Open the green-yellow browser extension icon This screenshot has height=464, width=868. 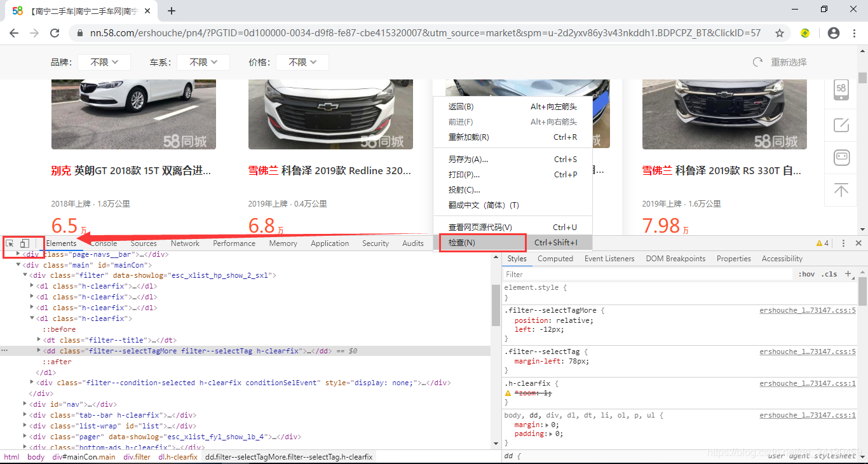(805, 33)
